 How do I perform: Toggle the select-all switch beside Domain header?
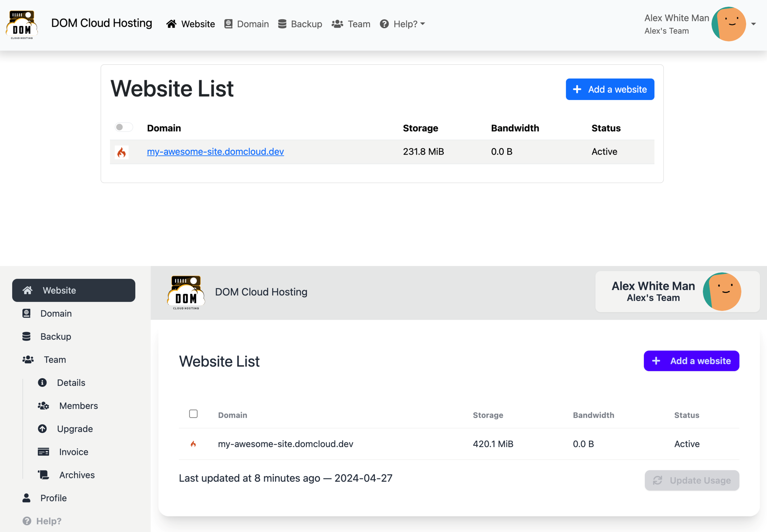[x=123, y=127]
